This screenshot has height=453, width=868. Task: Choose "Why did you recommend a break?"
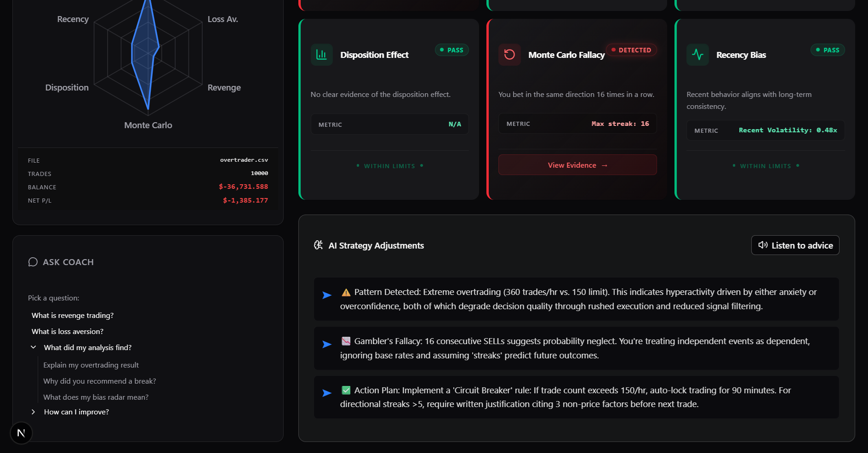[x=100, y=381]
